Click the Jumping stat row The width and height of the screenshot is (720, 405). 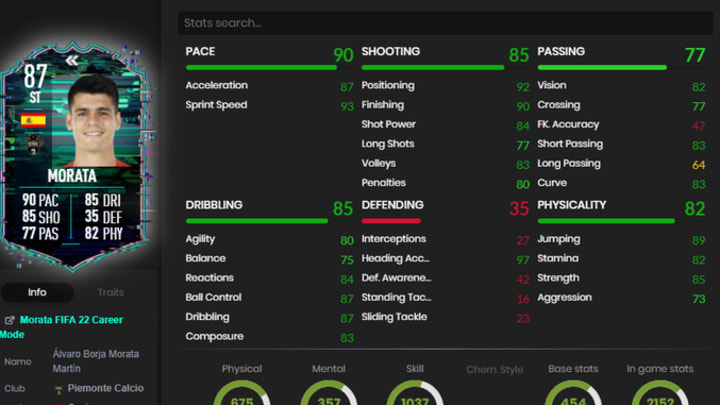(621, 239)
